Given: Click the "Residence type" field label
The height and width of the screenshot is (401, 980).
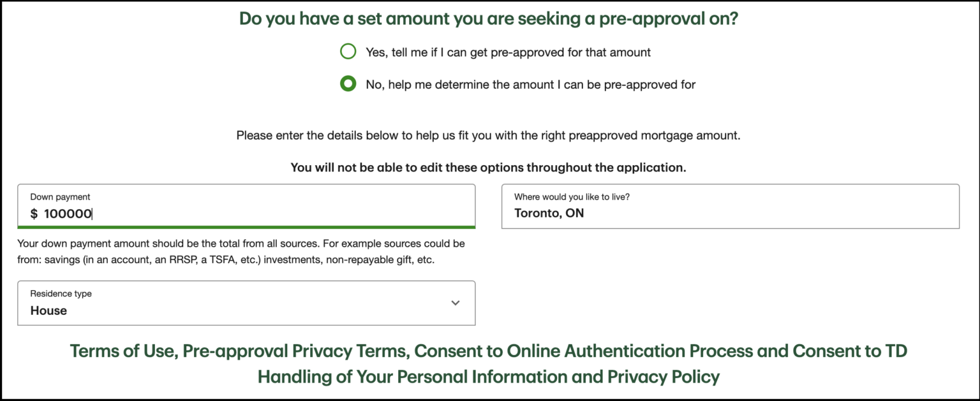Looking at the screenshot, I should point(61,294).
